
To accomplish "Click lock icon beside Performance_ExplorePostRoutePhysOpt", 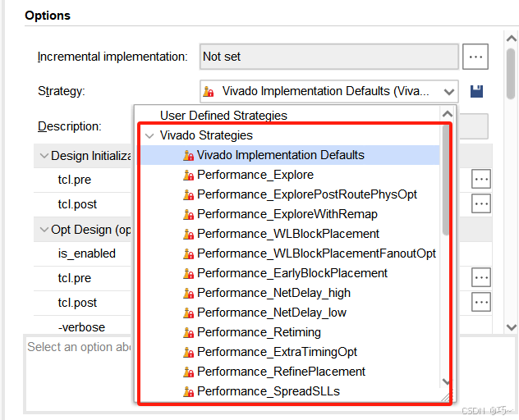I will 188,194.
